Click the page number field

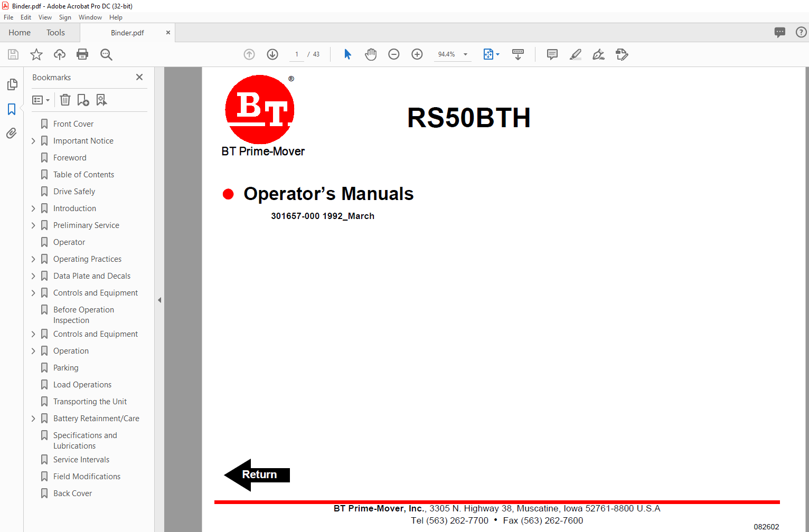coord(297,54)
